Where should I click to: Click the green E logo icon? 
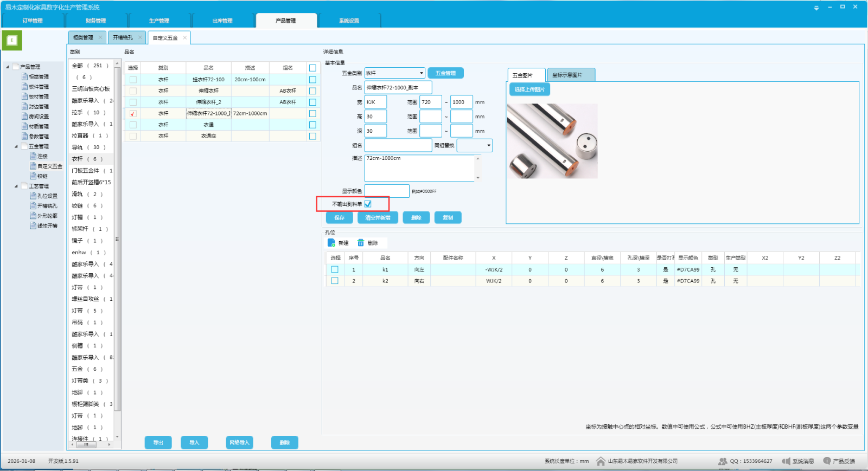(12, 40)
